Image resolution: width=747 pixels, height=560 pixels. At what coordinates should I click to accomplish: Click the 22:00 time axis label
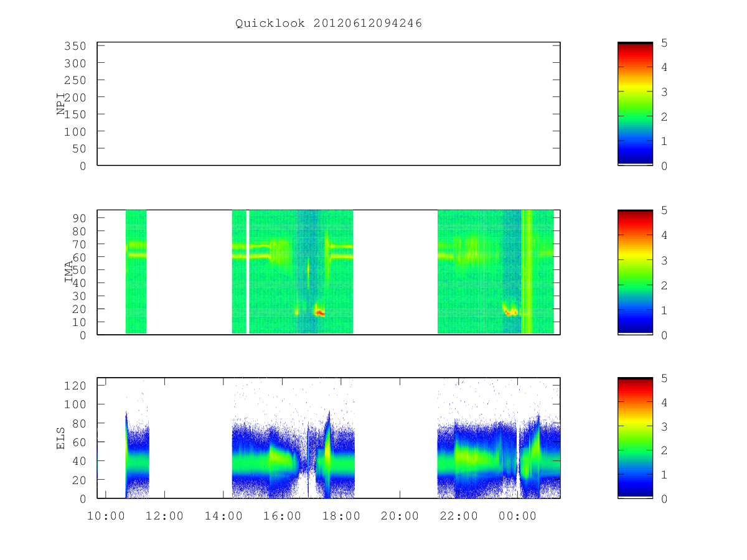pyautogui.click(x=459, y=515)
